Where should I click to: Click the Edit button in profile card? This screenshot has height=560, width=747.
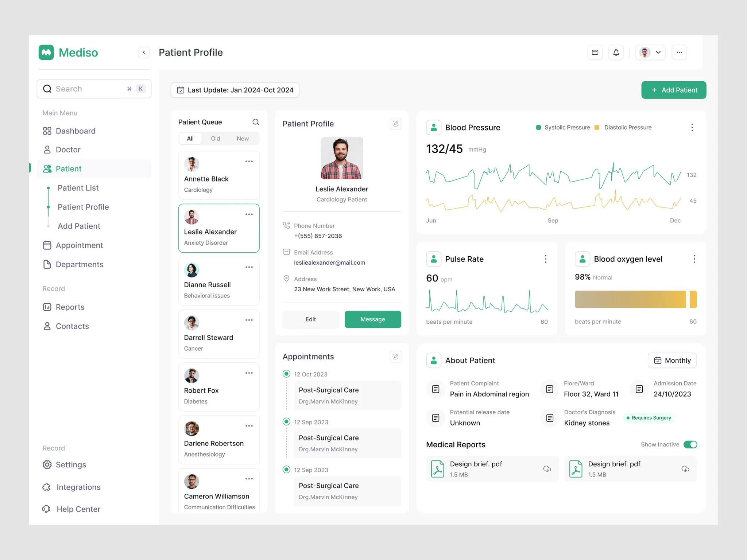310,319
